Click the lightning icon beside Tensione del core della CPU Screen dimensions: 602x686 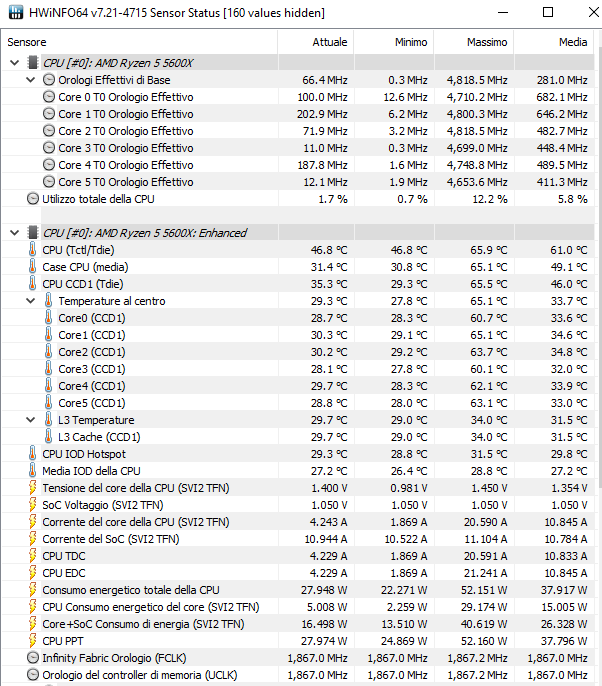32,487
